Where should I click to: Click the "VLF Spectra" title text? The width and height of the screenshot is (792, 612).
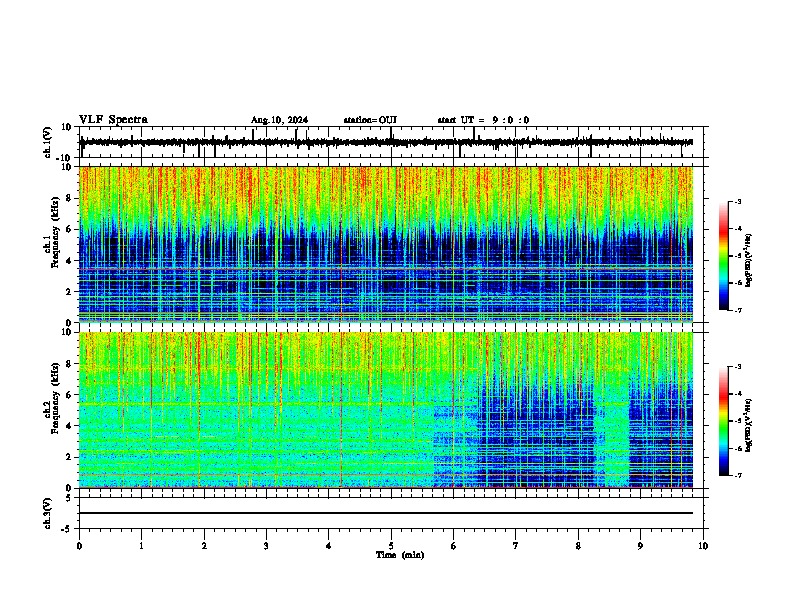tap(113, 120)
